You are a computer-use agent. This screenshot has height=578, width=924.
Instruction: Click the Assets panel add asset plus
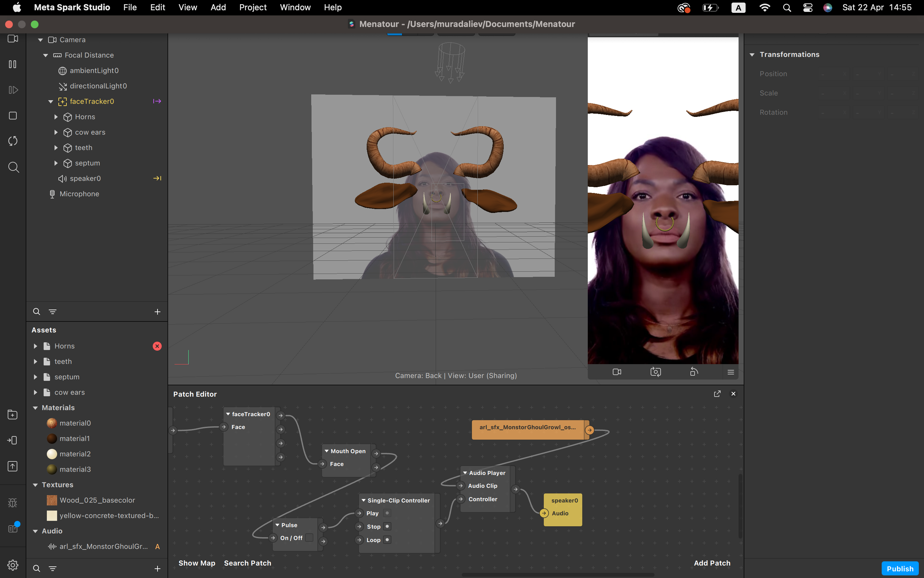[x=157, y=569]
